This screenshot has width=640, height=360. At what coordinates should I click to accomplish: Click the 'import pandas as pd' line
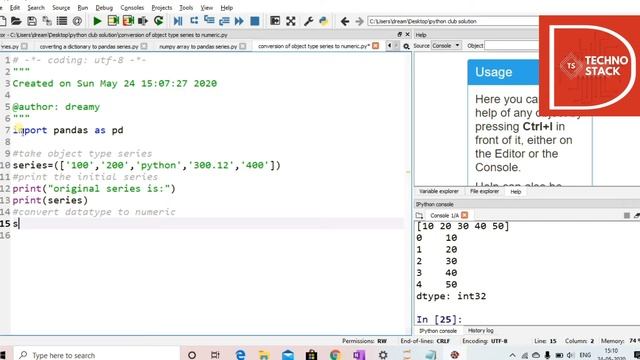pos(68,130)
